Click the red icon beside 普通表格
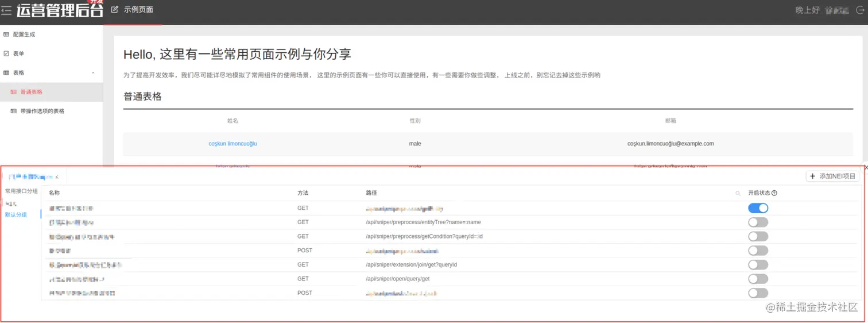Screen dimensions: 868x323 coord(14,92)
